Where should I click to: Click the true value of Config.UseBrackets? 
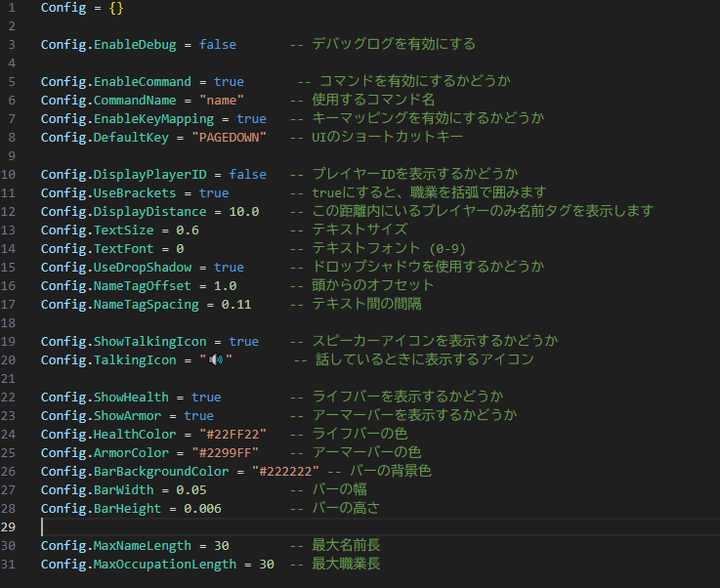point(214,192)
